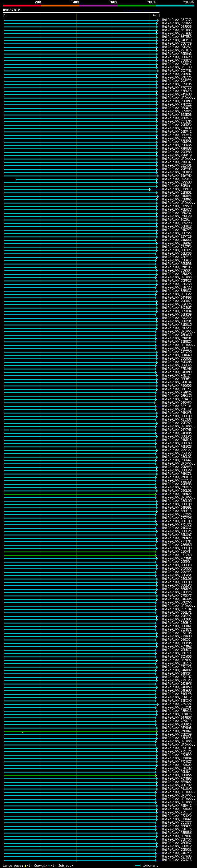Viewport: 197px width, 868px height.
Task: Select hit label UniRef100_C5WTC9
Action: [x=177, y=43]
